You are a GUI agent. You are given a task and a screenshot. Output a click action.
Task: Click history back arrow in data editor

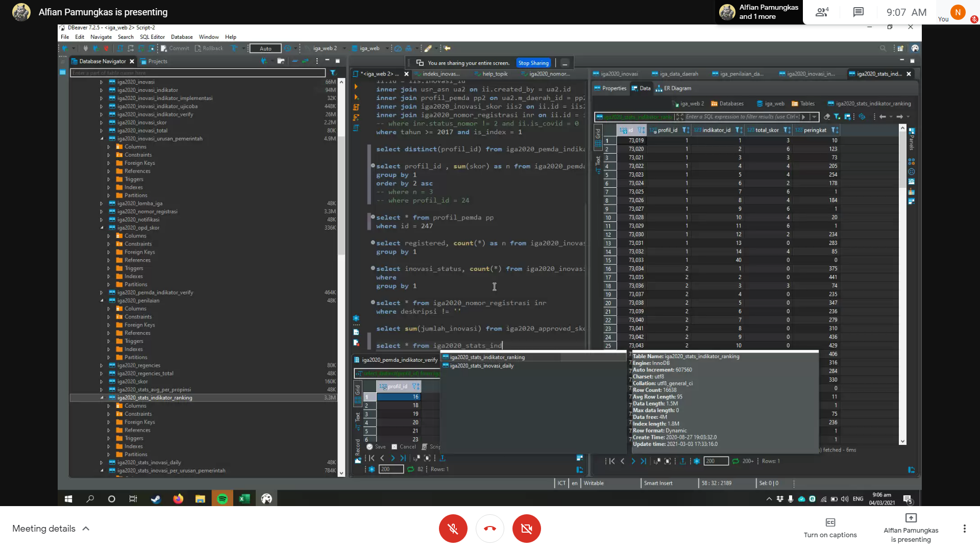coord(883,117)
